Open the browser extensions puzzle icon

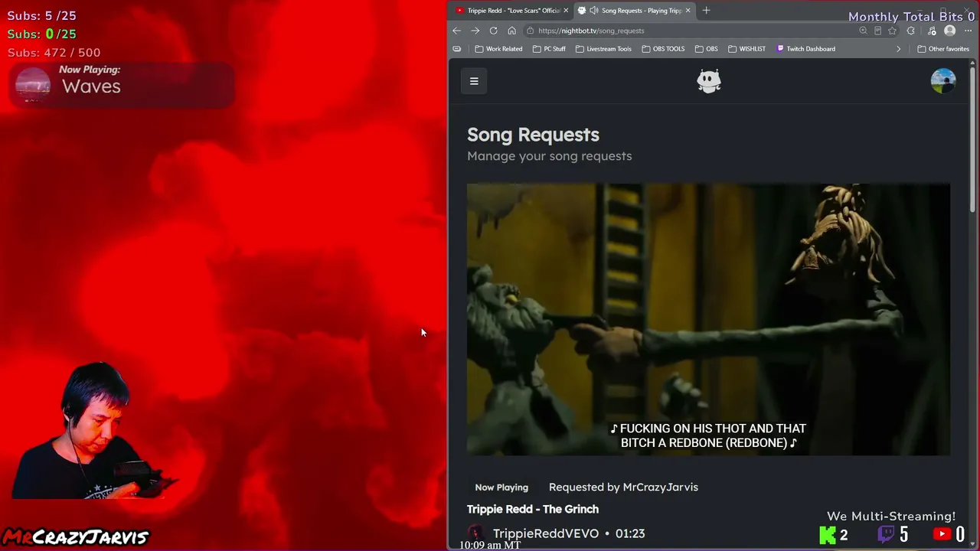click(x=910, y=31)
